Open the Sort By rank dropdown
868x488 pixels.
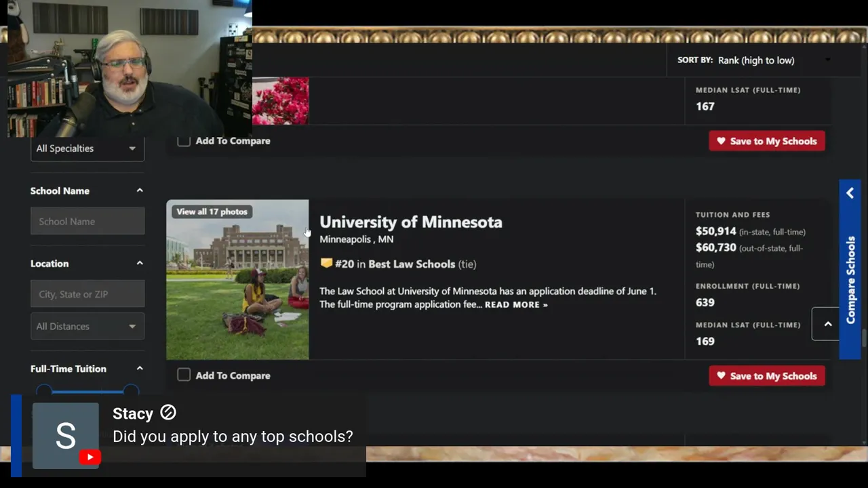773,60
